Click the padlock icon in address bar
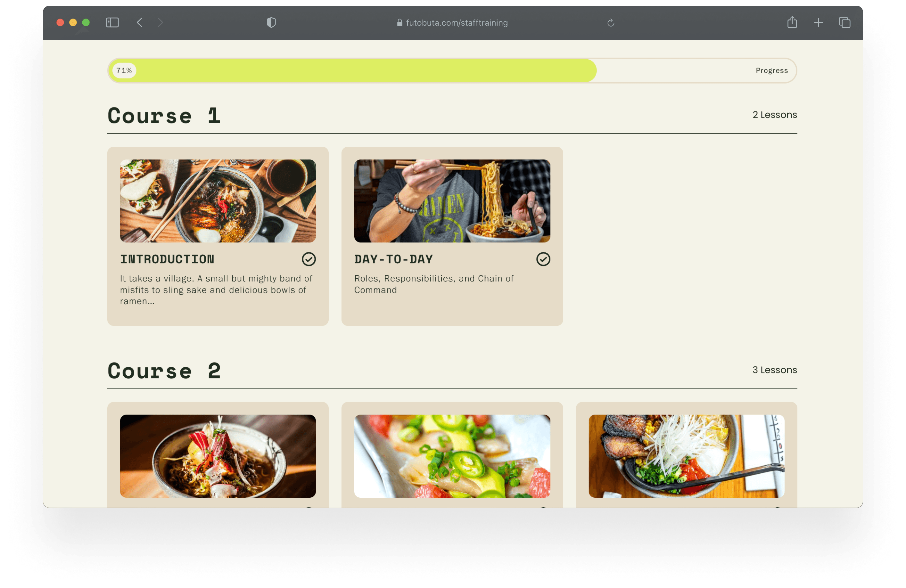This screenshot has height=588, width=906. (400, 23)
